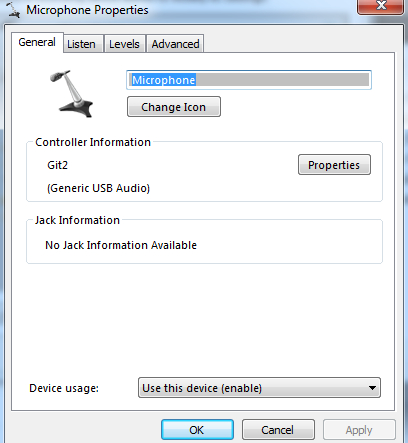
Task: Click the 'Use this device (enable)' combo box
Action: (x=259, y=388)
